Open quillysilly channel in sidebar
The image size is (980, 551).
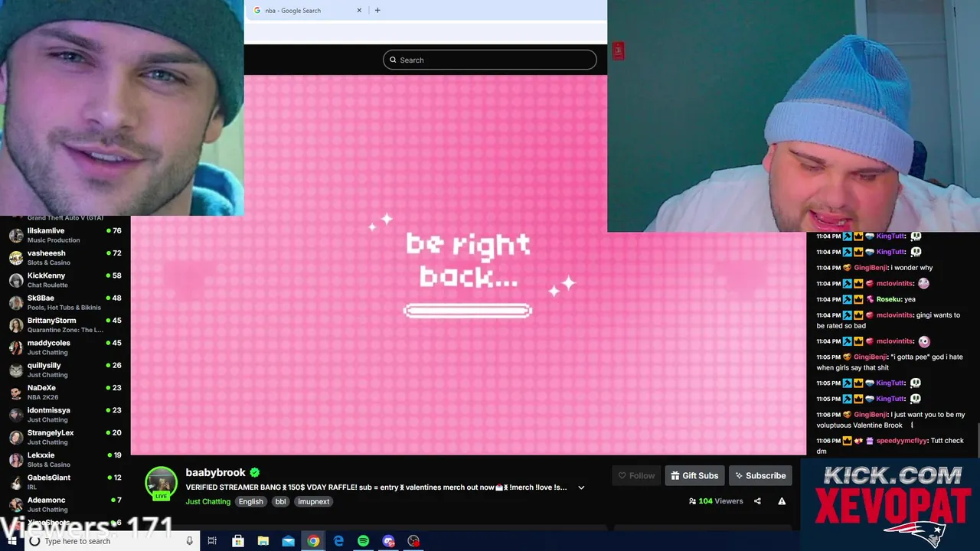[65, 370]
